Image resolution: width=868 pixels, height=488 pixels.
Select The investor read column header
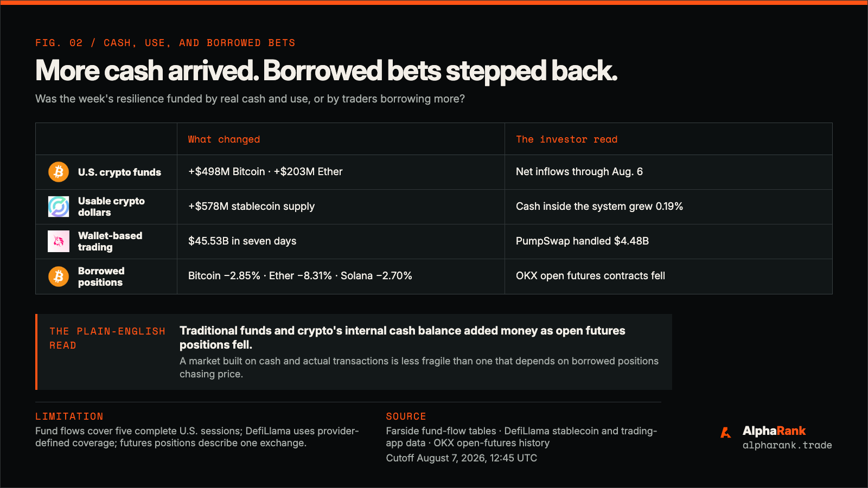click(566, 139)
